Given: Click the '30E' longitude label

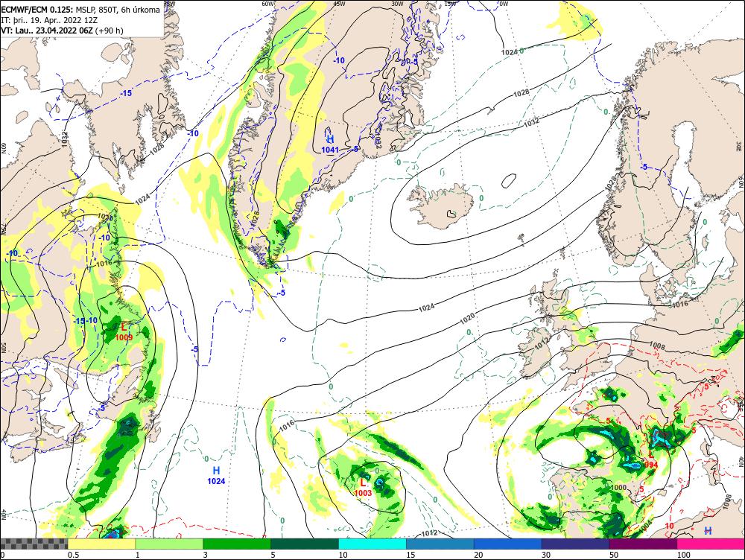Looking at the screenshot, I should coord(739,145).
